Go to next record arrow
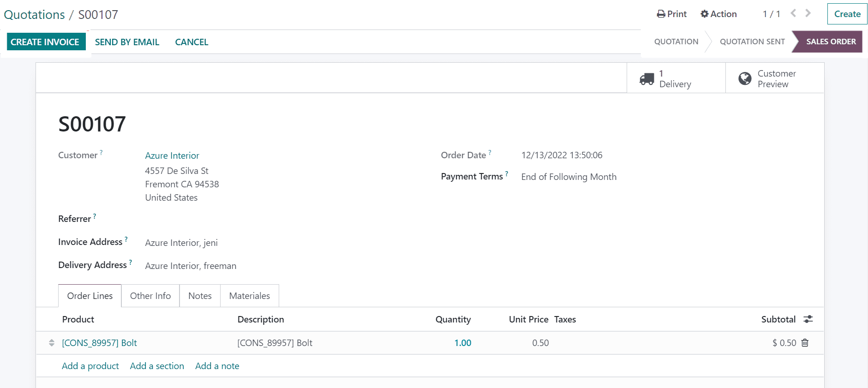This screenshot has width=868, height=388. tap(808, 13)
